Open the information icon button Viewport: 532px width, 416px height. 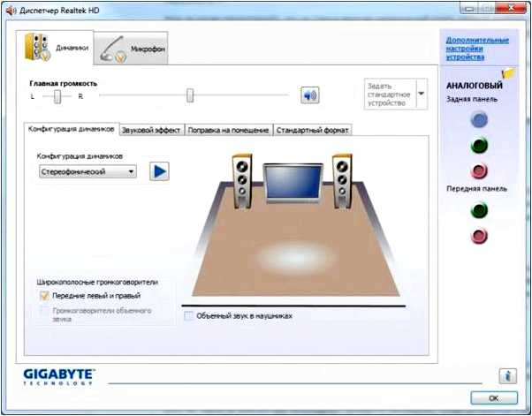[x=507, y=376]
